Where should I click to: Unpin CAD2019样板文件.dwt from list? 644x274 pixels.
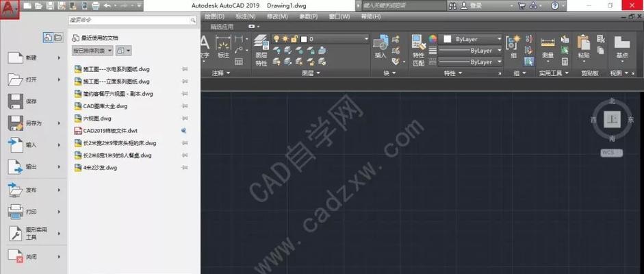coord(184,131)
